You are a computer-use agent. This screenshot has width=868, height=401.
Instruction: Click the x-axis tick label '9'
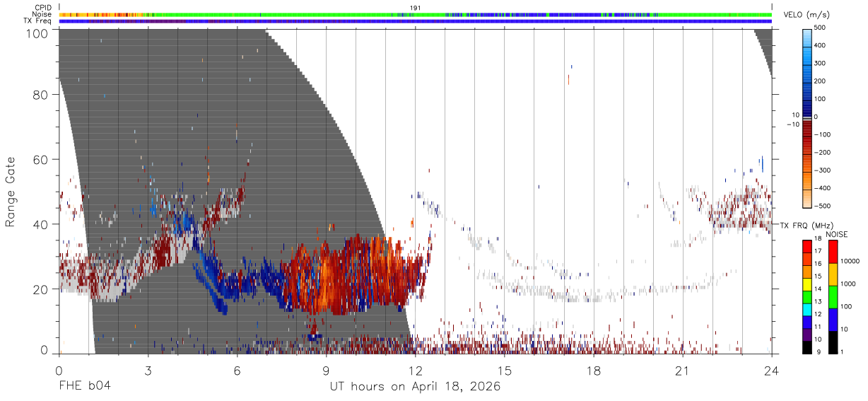tap(326, 371)
